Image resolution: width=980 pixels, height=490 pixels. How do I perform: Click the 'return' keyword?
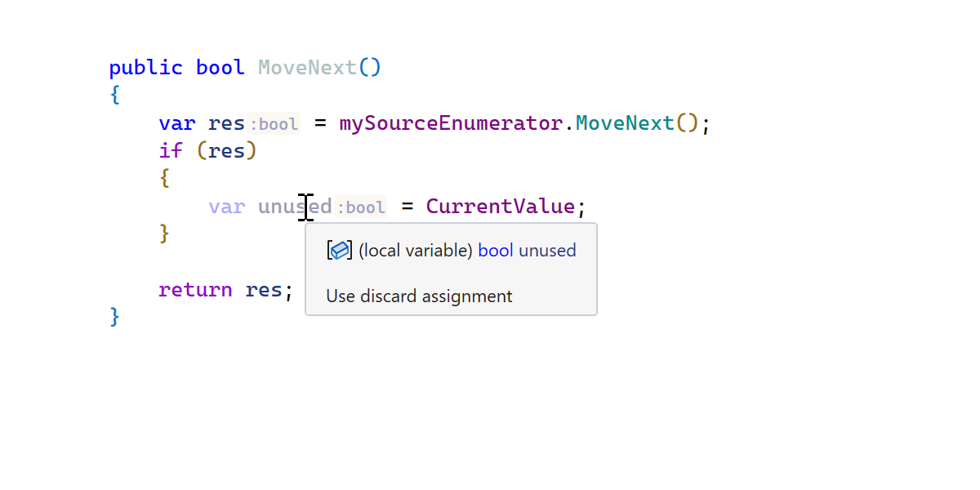(x=196, y=289)
